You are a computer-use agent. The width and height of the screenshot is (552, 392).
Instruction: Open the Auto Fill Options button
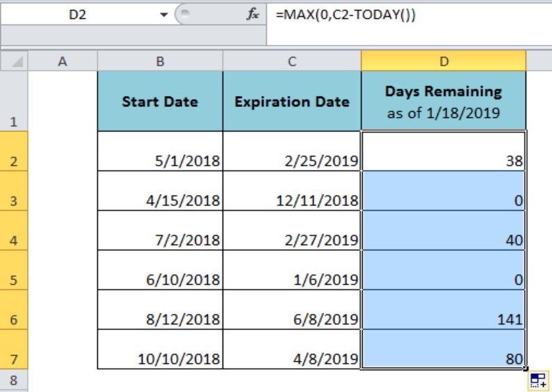pyautogui.click(x=539, y=381)
